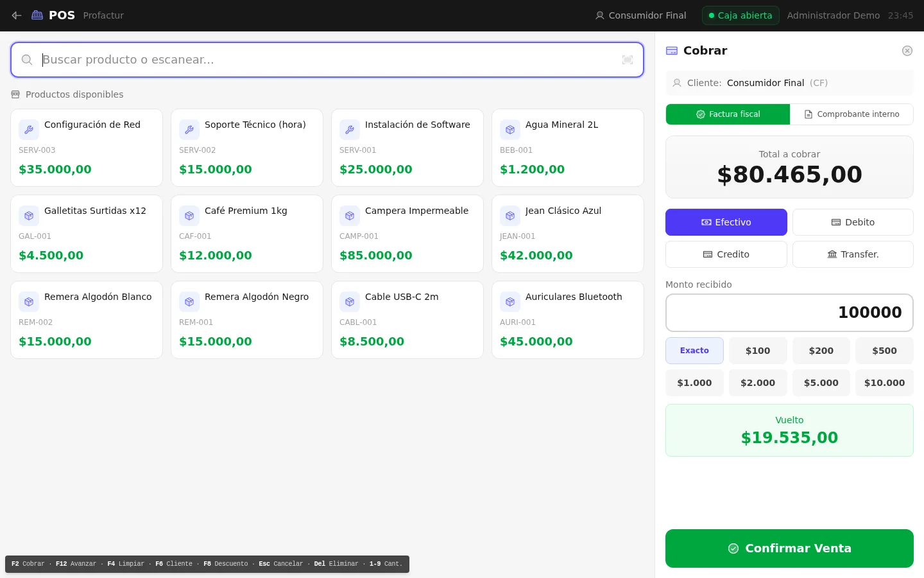This screenshot has width=924, height=578.
Task: Add $2.000 quick amount
Action: point(758,383)
